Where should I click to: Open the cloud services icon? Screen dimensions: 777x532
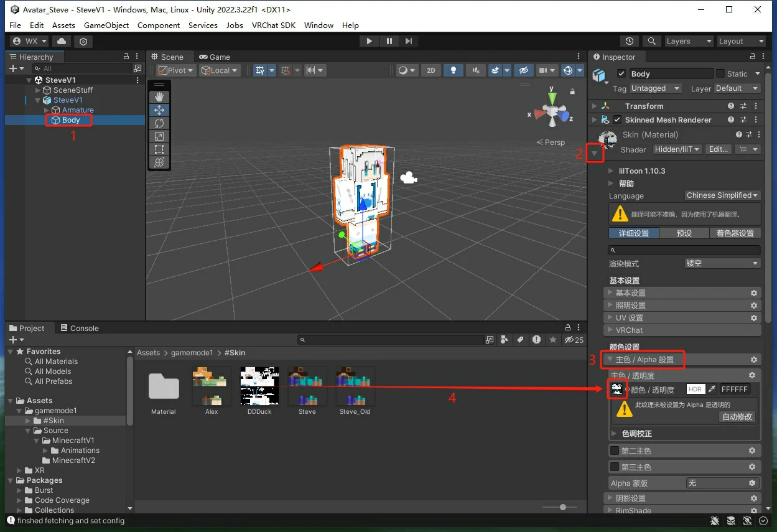62,41
